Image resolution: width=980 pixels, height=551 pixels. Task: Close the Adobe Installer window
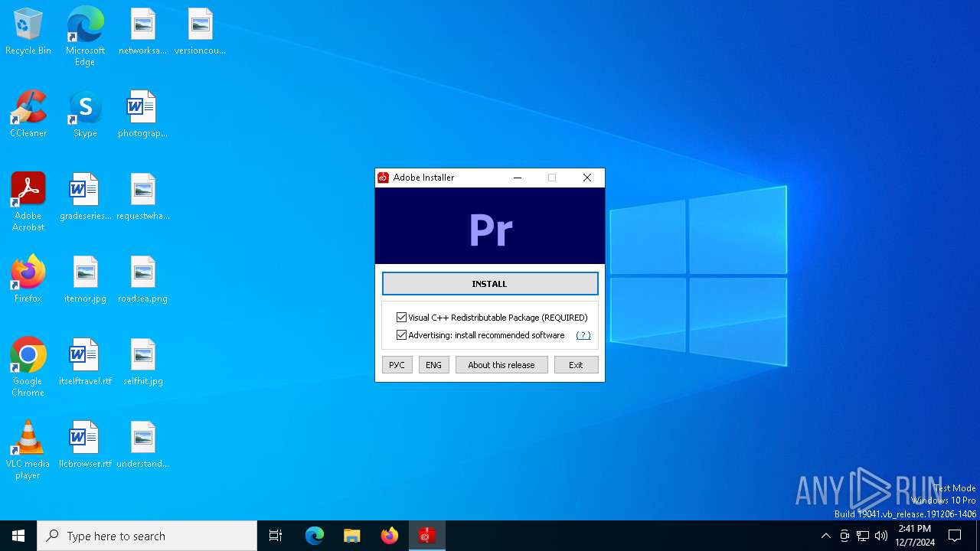pos(587,178)
